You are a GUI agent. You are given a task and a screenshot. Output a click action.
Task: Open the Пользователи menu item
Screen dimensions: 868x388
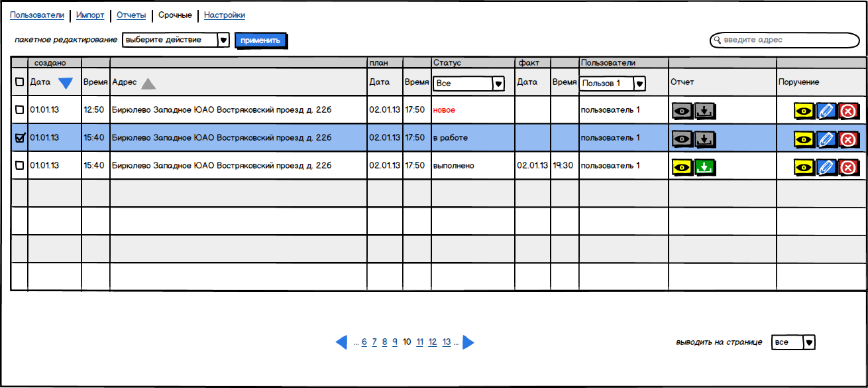point(37,15)
